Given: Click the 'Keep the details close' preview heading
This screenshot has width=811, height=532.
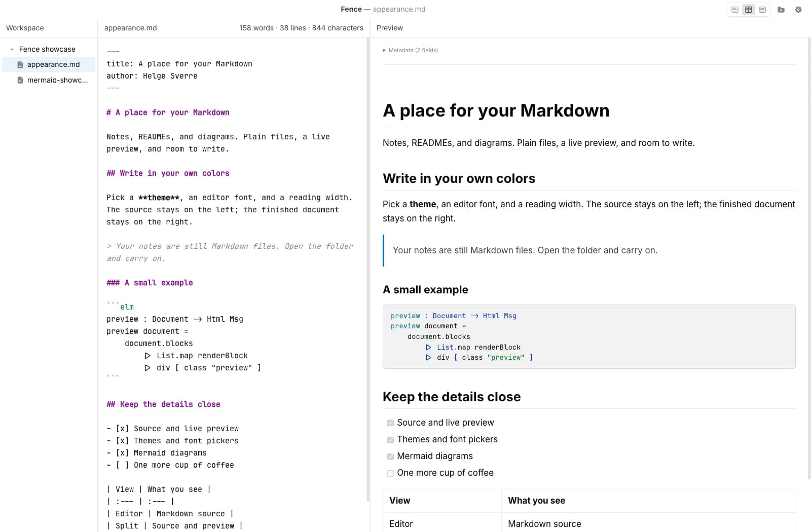Looking at the screenshot, I should pos(452,397).
